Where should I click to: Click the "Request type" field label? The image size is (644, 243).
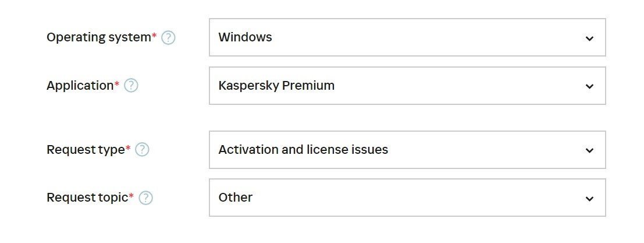coord(86,150)
